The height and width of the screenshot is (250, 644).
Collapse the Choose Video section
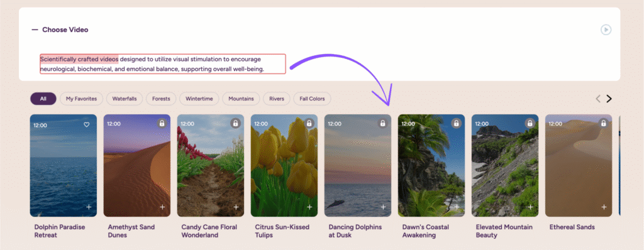tap(35, 30)
